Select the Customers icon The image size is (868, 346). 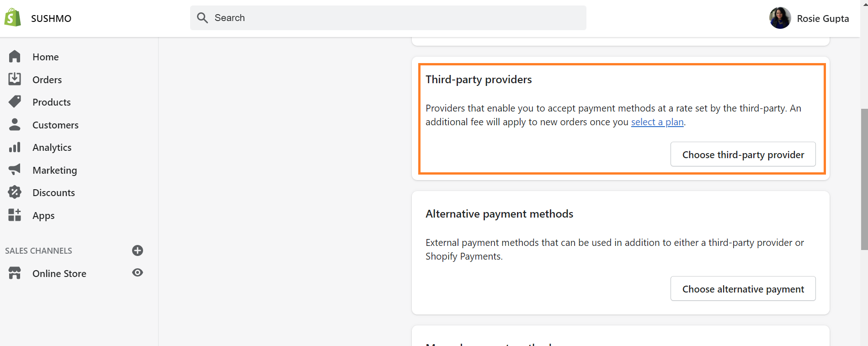[x=15, y=124]
